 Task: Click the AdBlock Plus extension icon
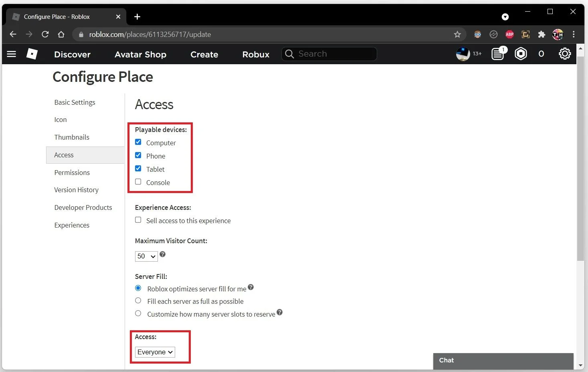(509, 35)
